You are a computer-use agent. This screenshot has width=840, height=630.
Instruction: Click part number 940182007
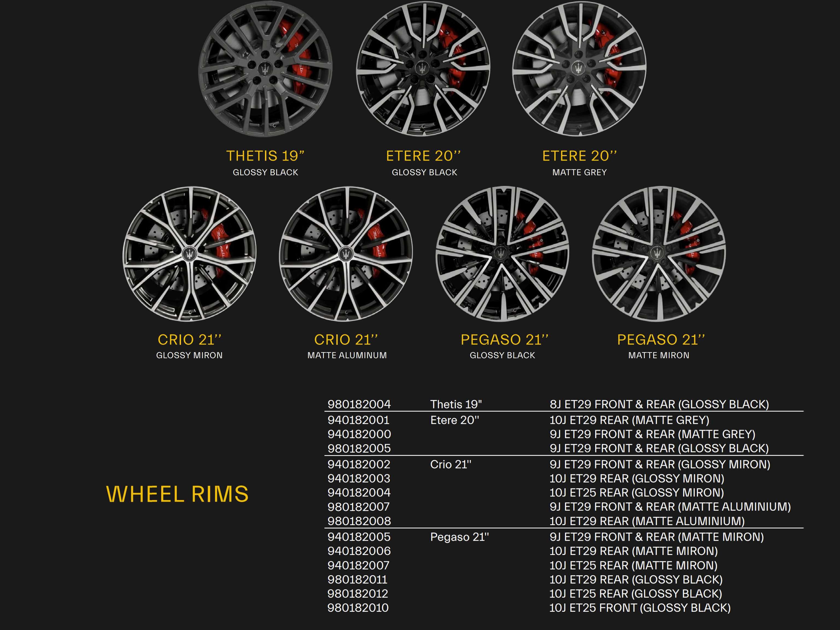click(358, 565)
